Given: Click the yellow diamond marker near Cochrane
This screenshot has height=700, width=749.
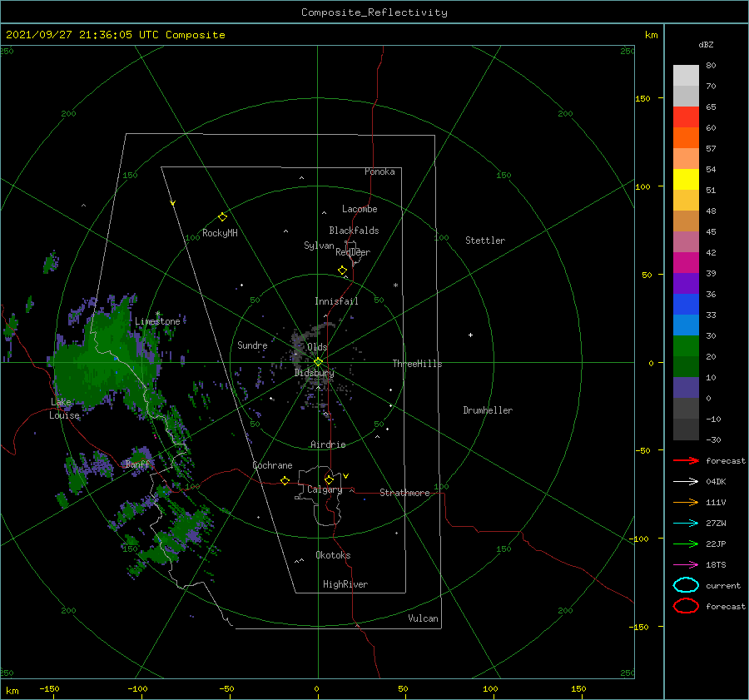Looking at the screenshot, I should tap(285, 480).
